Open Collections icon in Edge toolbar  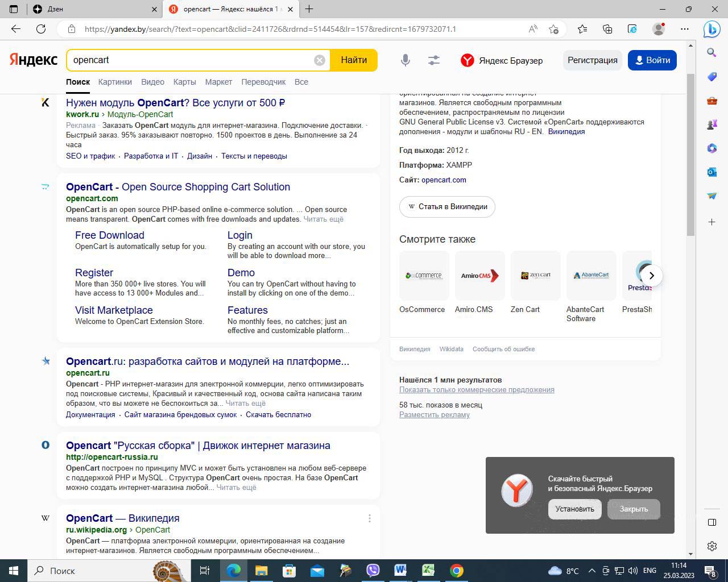click(x=607, y=29)
